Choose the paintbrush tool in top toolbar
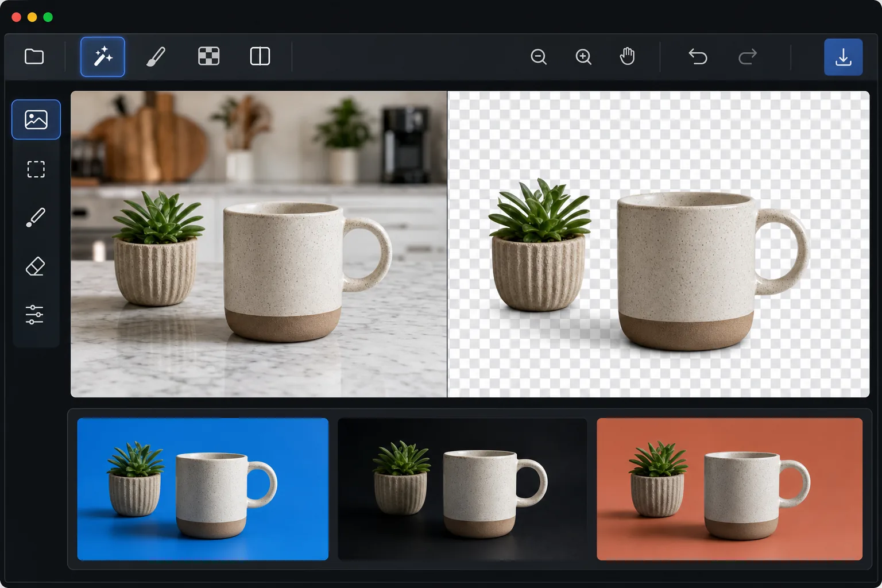Screen dimensions: 882x588 tap(156, 56)
